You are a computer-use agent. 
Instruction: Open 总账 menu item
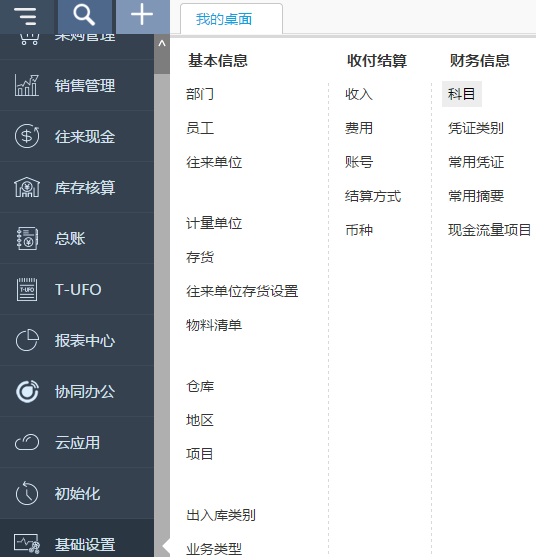[70, 238]
